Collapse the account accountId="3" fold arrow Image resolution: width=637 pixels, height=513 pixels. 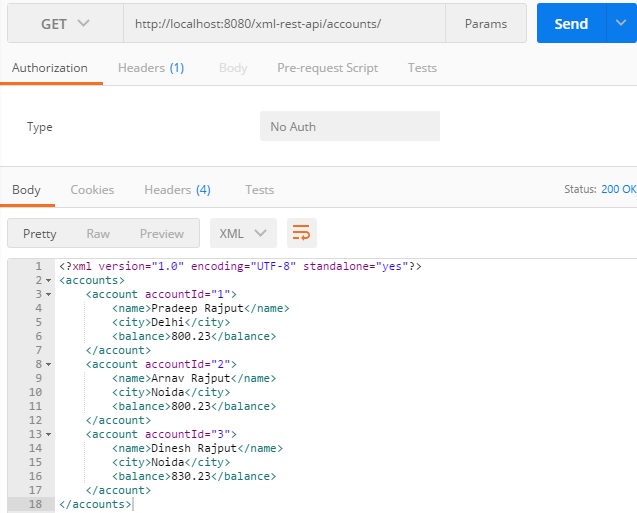click(x=48, y=435)
